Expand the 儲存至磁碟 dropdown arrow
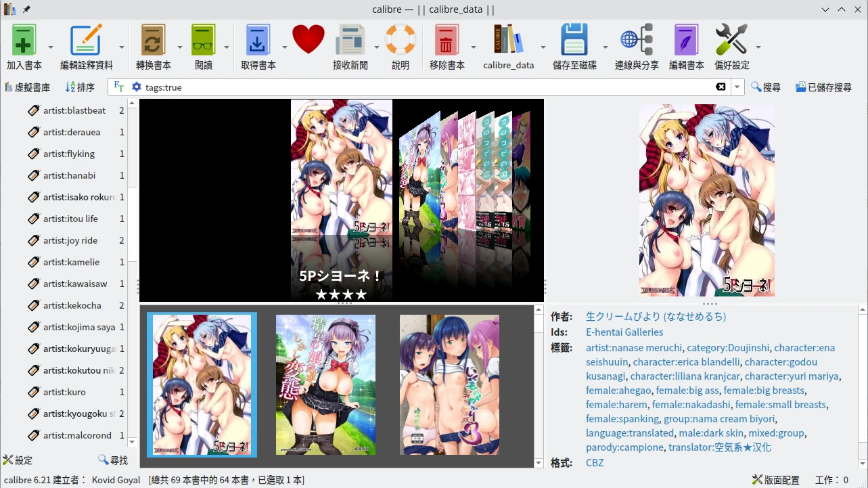 [606, 47]
